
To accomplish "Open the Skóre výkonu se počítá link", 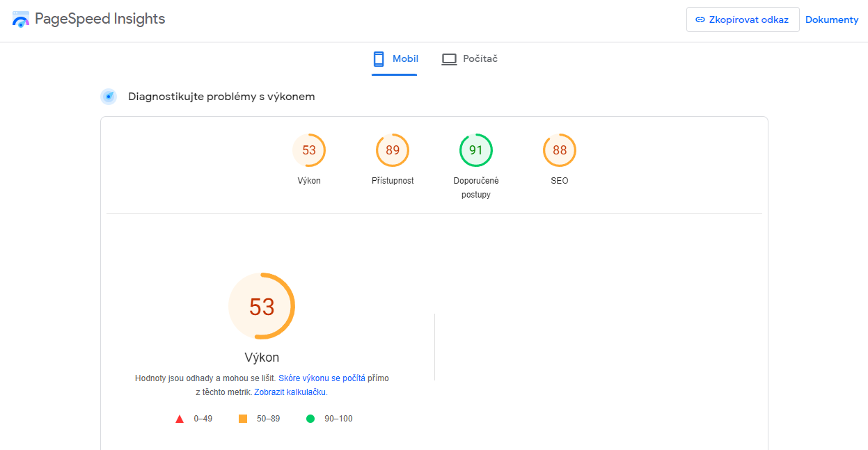I will coord(322,378).
